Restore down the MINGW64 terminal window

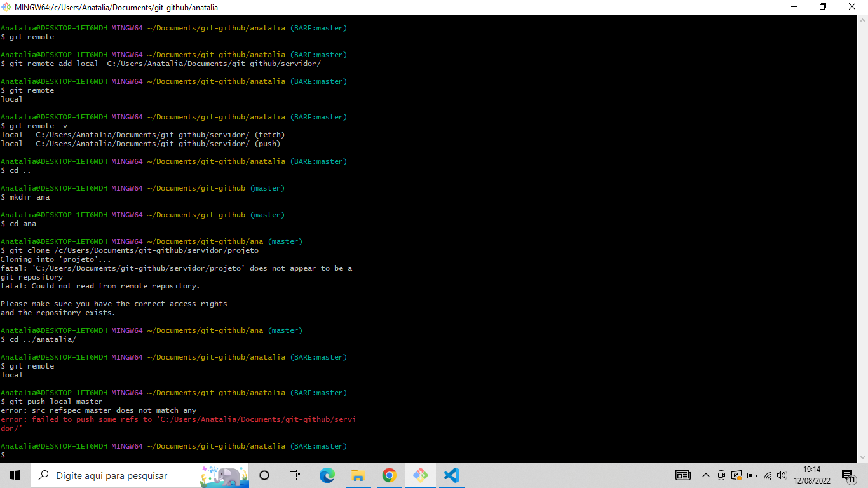point(824,7)
